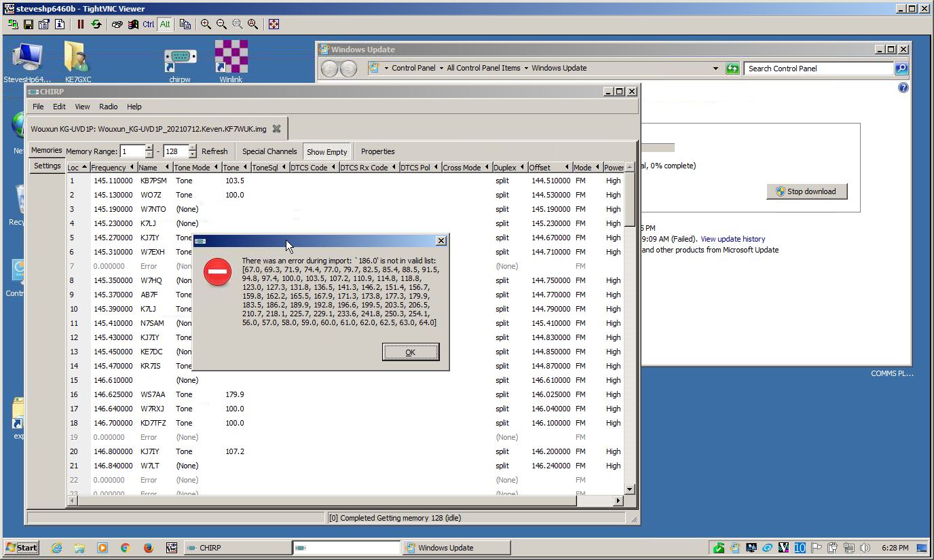Expand the Windows Update address bar dropdown arrow
This screenshot has height=560, width=934.
715,68
